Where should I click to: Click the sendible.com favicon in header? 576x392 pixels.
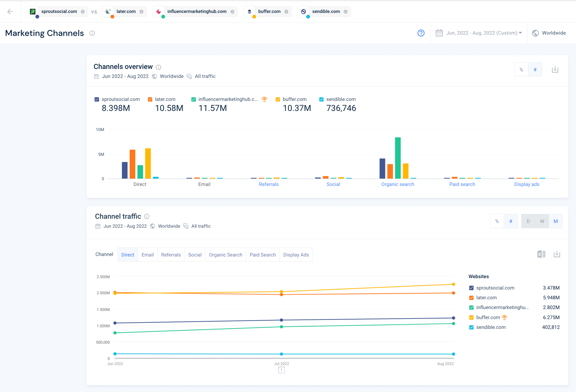[x=304, y=12]
